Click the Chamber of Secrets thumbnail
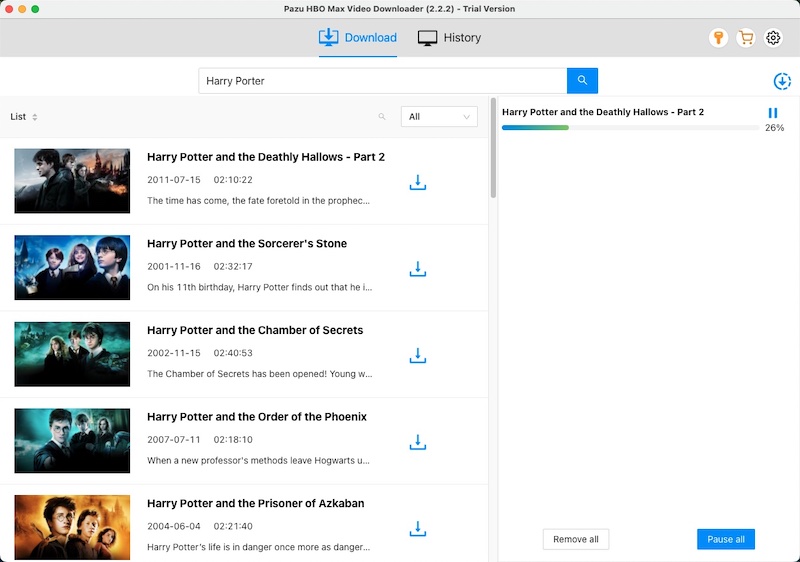This screenshot has height=562, width=800. (72, 354)
